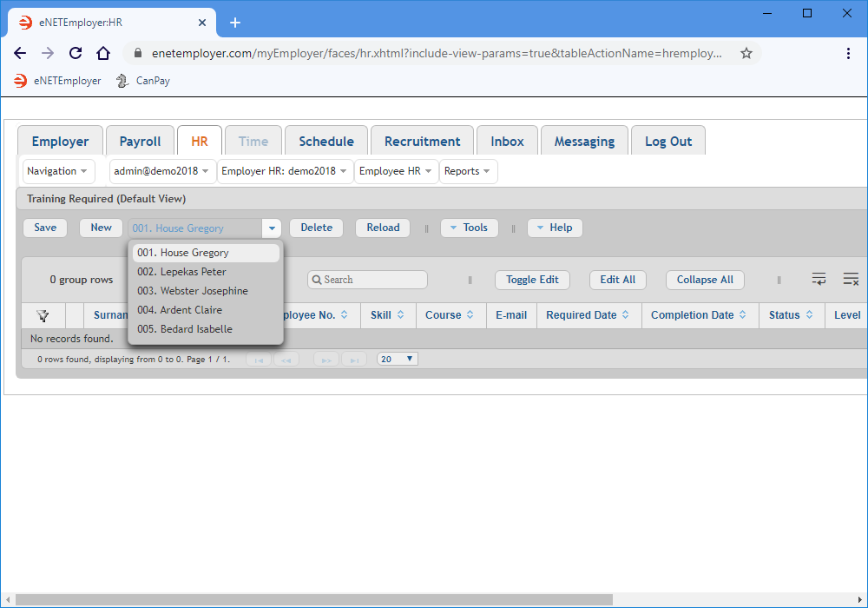Click the Log Out tab
The width and height of the screenshot is (868, 608).
click(x=668, y=142)
